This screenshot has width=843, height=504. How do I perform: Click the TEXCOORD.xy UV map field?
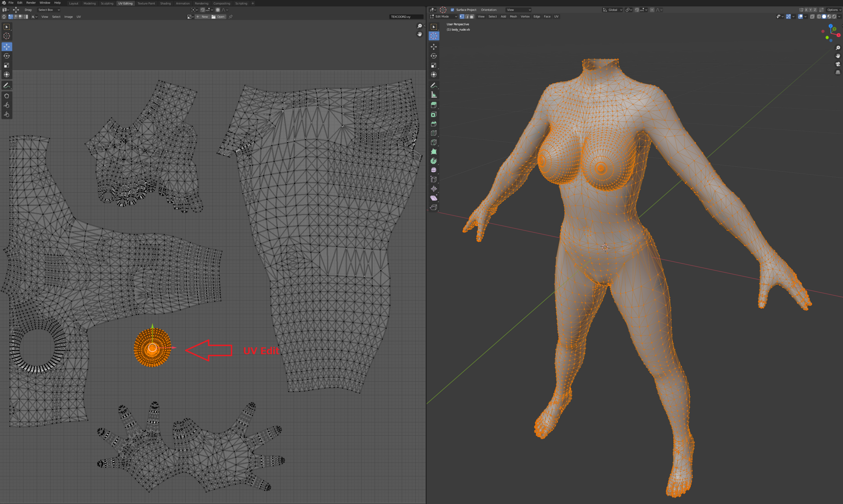click(406, 17)
